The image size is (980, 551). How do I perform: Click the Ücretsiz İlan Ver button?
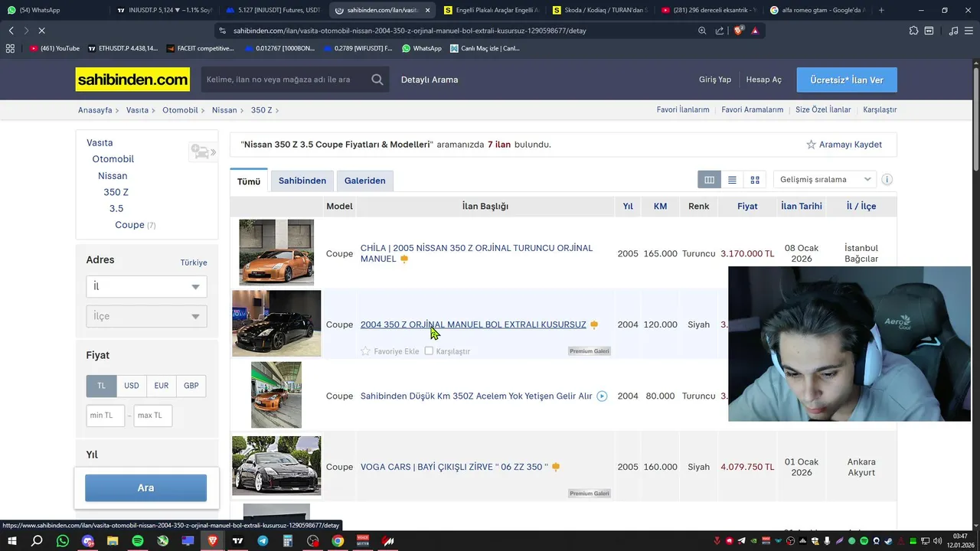click(x=847, y=80)
